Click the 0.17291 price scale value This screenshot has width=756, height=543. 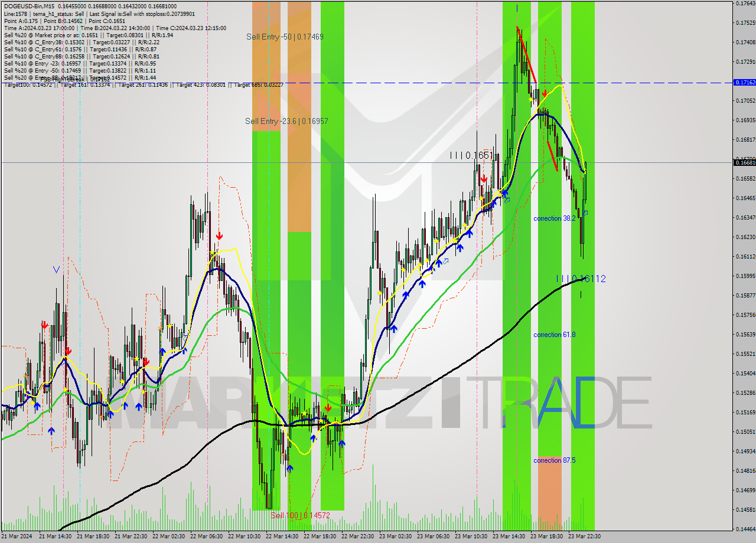tap(745, 62)
